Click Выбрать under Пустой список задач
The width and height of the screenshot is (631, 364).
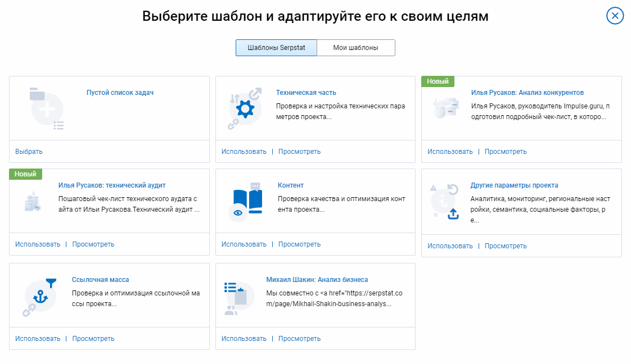pyautogui.click(x=29, y=152)
